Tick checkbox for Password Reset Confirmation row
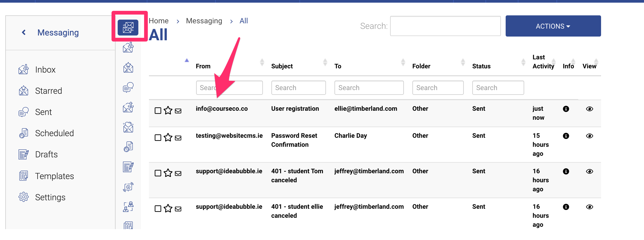Viewport: 644px width, 240px height. tap(158, 137)
